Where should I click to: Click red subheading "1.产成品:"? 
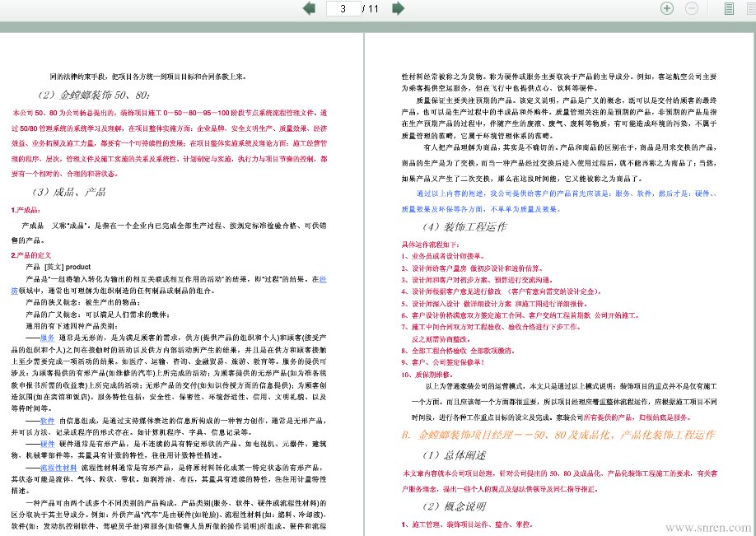pyautogui.click(x=26, y=210)
